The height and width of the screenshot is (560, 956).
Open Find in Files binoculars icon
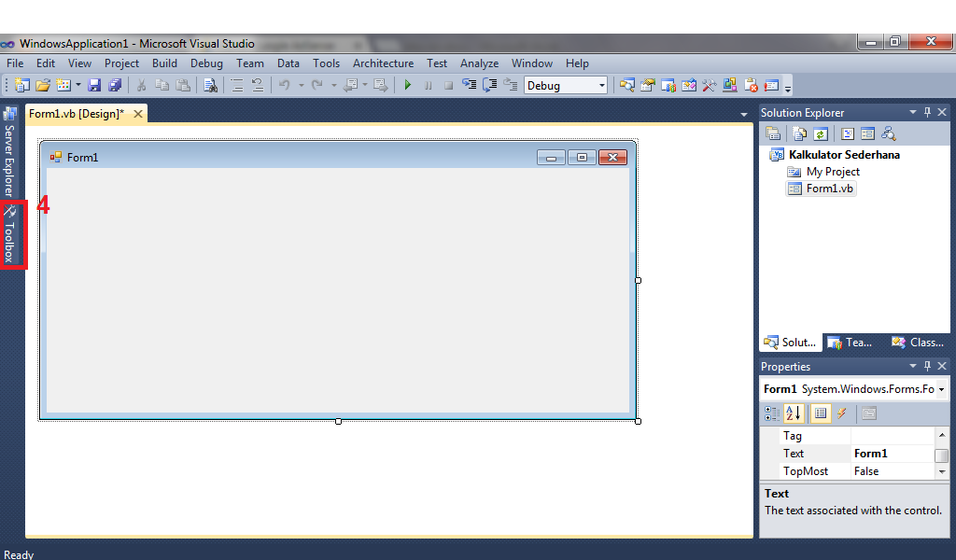coord(210,85)
